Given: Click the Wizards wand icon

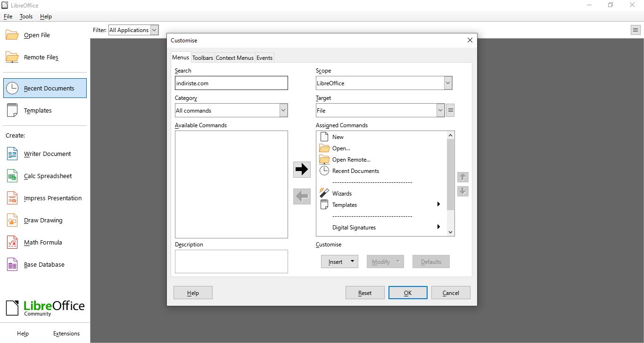Looking at the screenshot, I should [324, 193].
